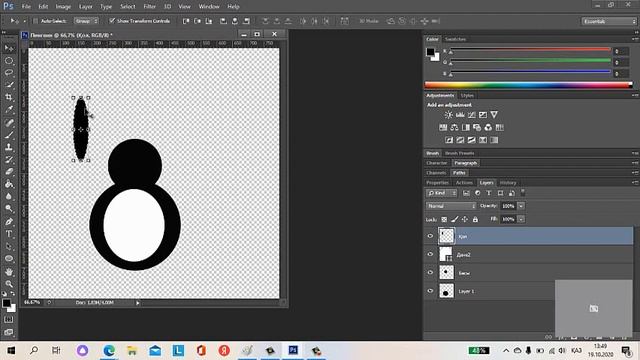Open the Window menu

coord(209,7)
